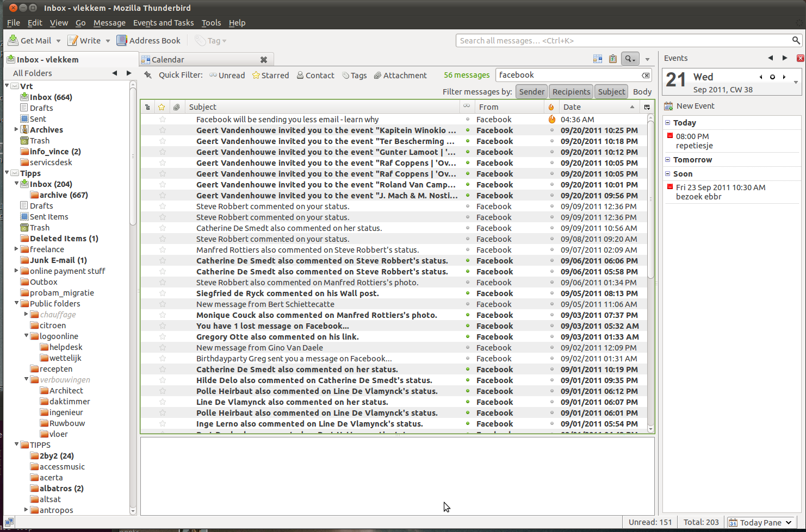Viewport: 806px width, 532px height.
Task: Expand the Archives folder under Vrt
Action: point(16,129)
